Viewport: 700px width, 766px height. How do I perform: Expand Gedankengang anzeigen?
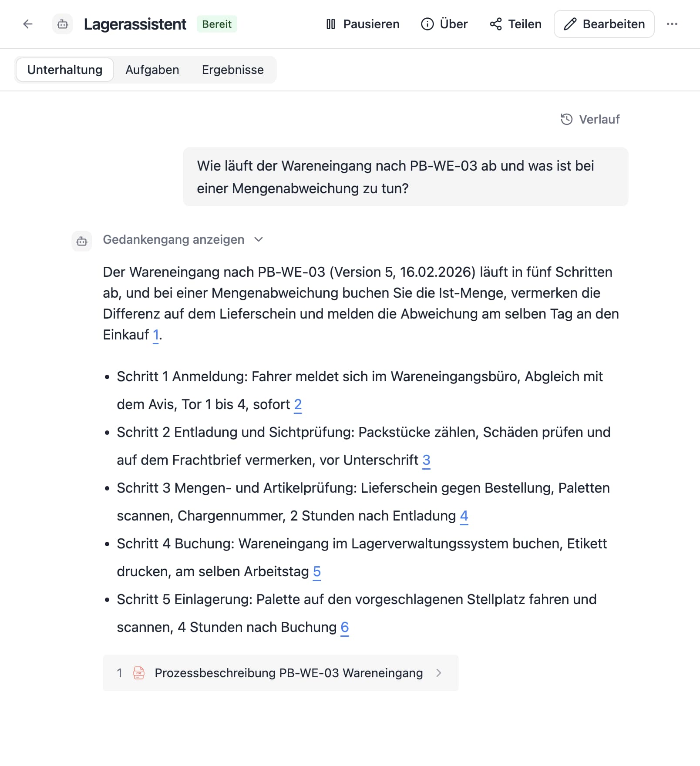[x=183, y=239]
